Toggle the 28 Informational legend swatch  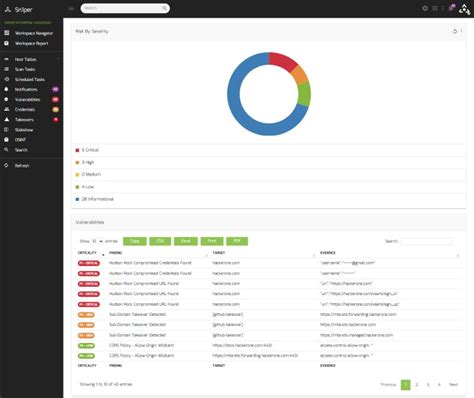77,199
